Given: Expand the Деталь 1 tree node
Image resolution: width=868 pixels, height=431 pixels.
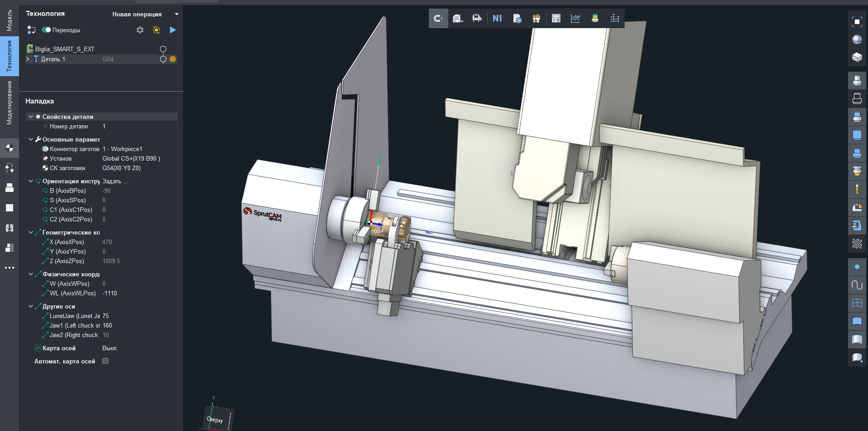Looking at the screenshot, I should tap(28, 59).
